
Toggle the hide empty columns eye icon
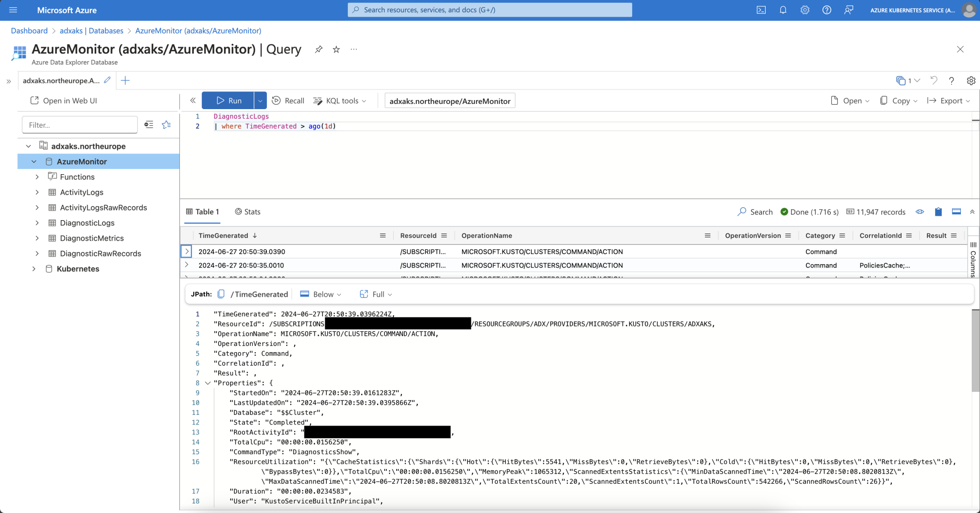pos(920,212)
